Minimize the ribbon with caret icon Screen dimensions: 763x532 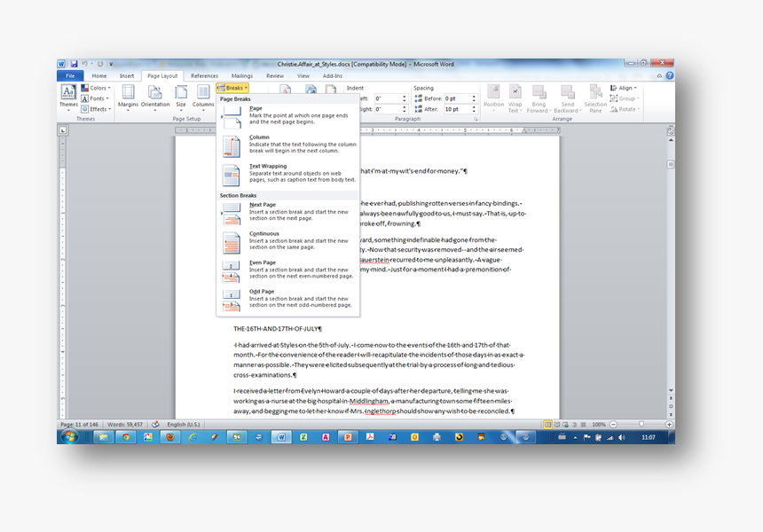coord(659,76)
